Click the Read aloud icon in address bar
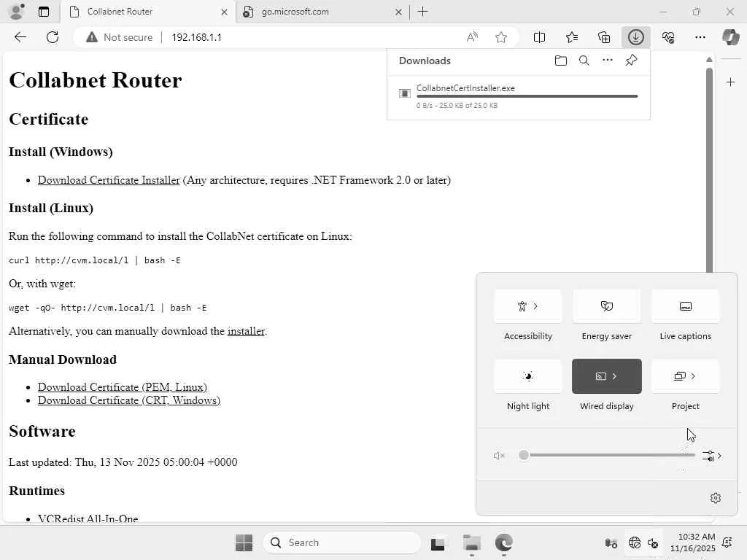 (472, 37)
